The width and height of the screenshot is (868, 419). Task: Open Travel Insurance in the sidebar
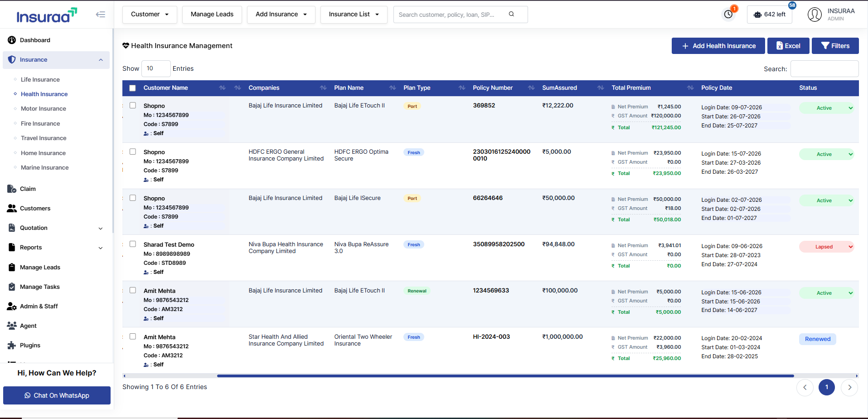click(44, 138)
